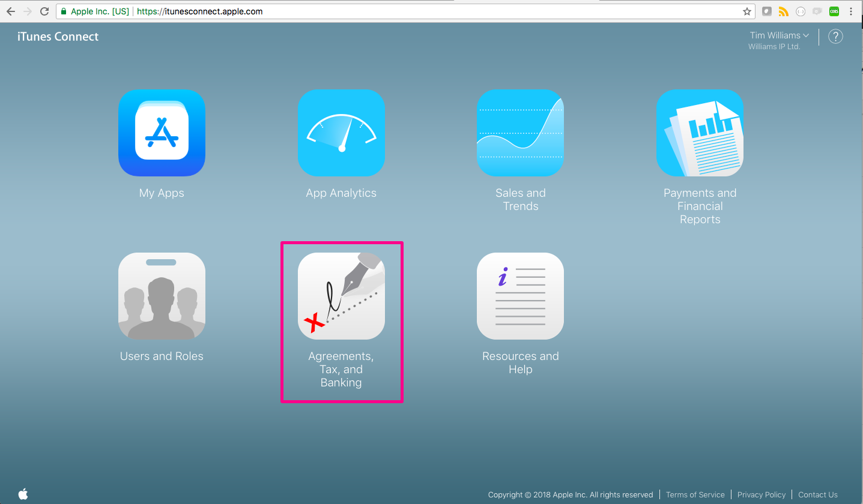
Task: Click the help question mark icon
Action: [835, 37]
